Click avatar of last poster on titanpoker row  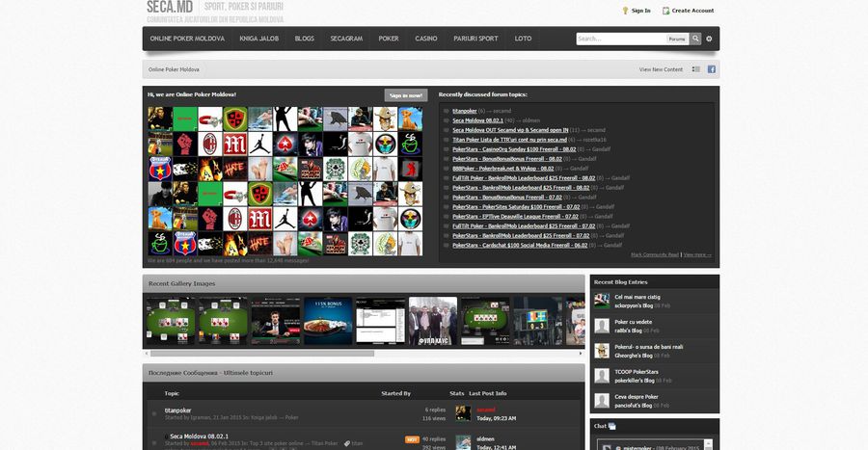pyautogui.click(x=463, y=413)
